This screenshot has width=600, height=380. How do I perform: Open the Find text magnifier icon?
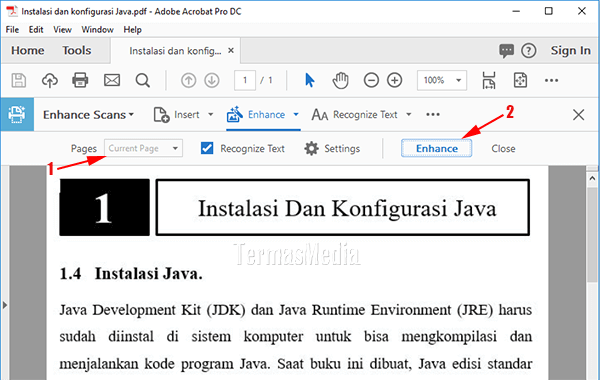143,80
